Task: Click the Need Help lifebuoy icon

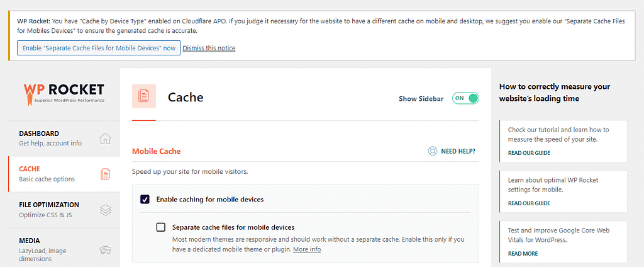Action: click(x=433, y=151)
